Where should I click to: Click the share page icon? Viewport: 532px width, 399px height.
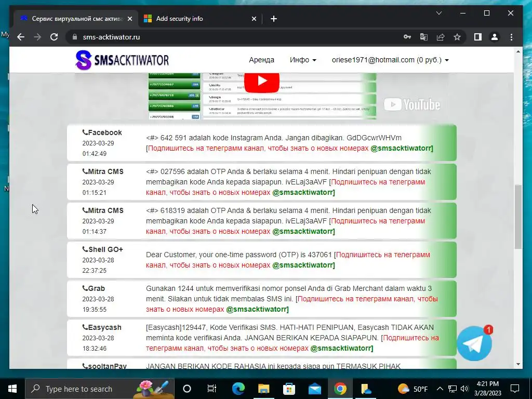pos(441,37)
